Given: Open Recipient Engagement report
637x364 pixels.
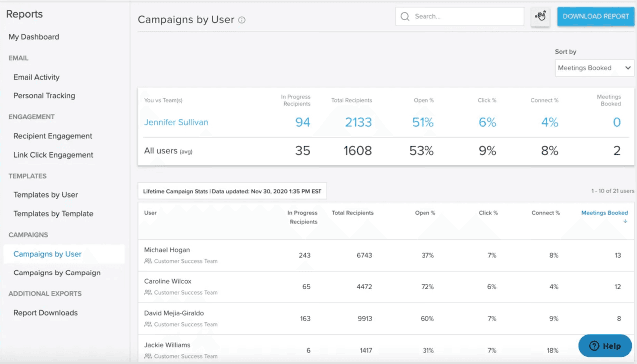Looking at the screenshot, I should click(x=52, y=136).
